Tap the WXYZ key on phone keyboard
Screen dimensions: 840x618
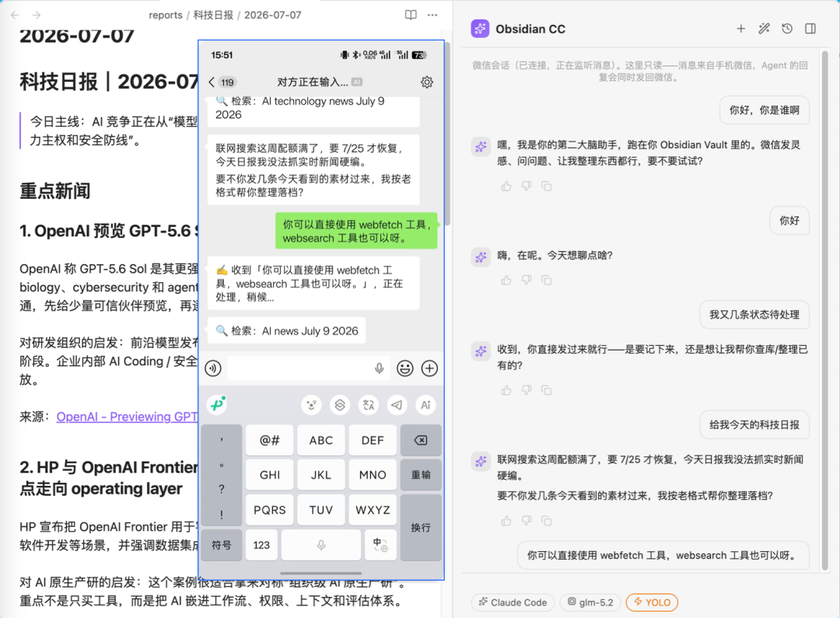(373, 510)
